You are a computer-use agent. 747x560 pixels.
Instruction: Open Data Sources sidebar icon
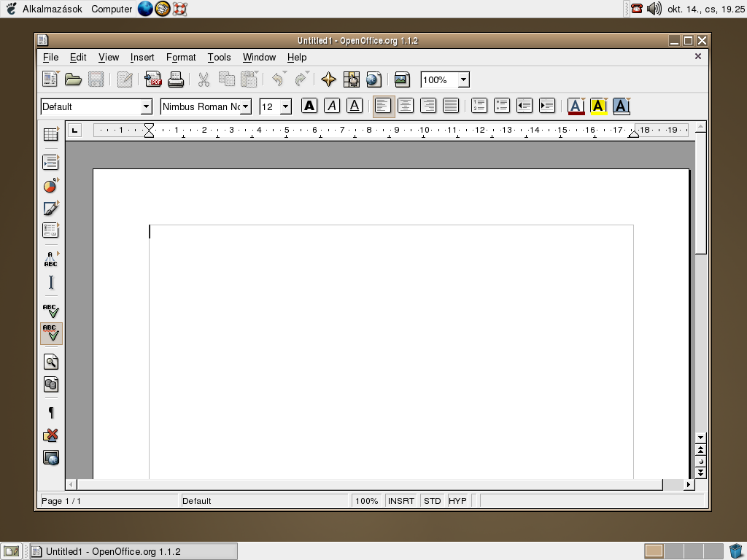click(51, 384)
